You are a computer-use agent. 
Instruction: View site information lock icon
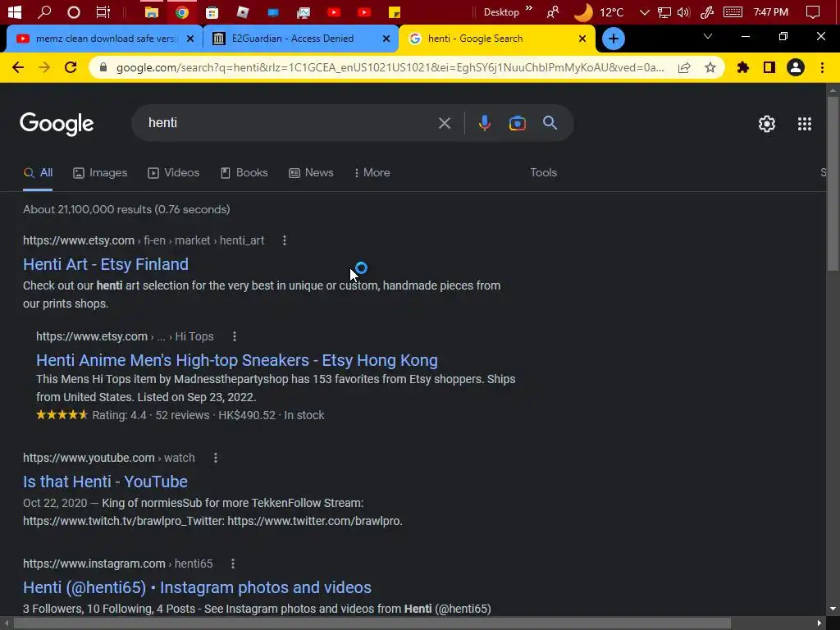click(x=103, y=67)
